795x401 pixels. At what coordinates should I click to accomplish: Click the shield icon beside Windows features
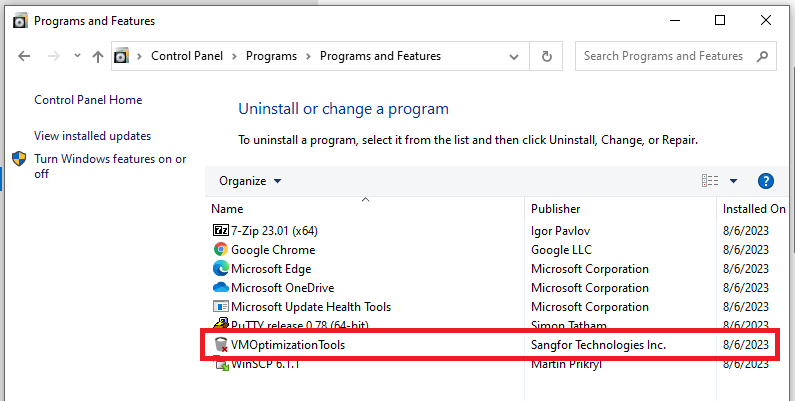pyautogui.click(x=19, y=159)
